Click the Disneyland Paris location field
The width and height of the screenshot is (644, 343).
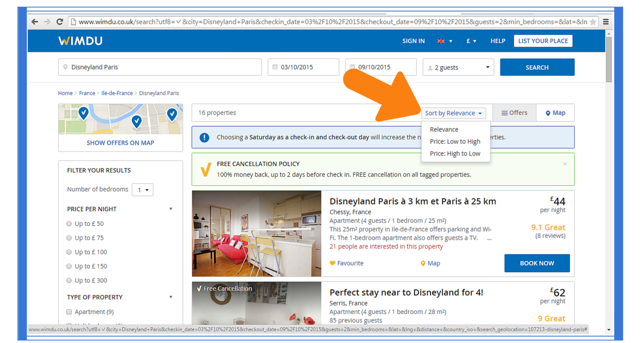point(160,67)
